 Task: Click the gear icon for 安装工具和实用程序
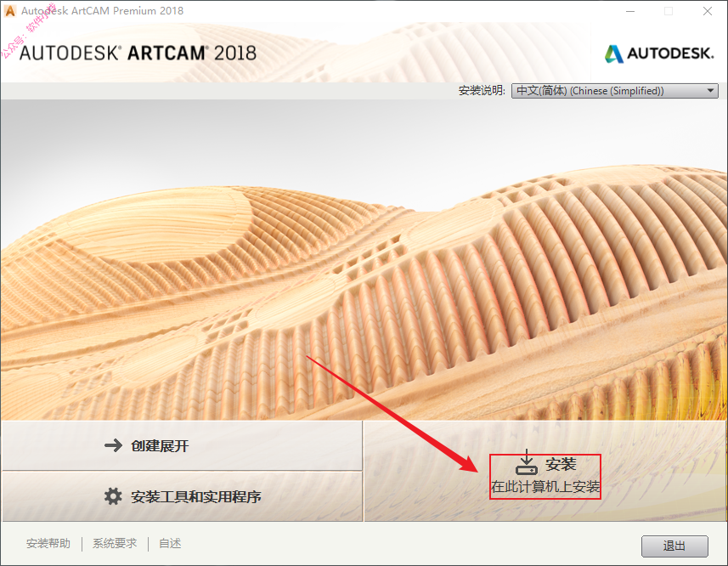113,496
